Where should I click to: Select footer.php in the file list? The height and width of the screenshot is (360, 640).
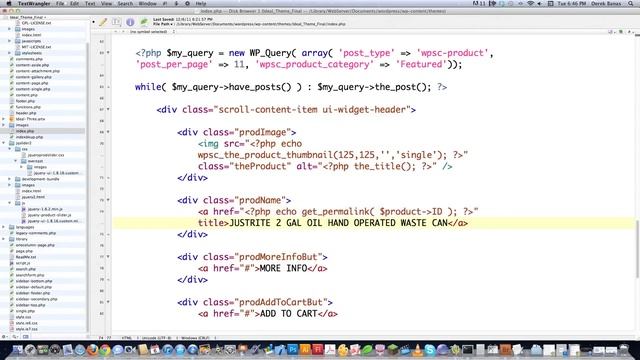[x=25, y=101]
